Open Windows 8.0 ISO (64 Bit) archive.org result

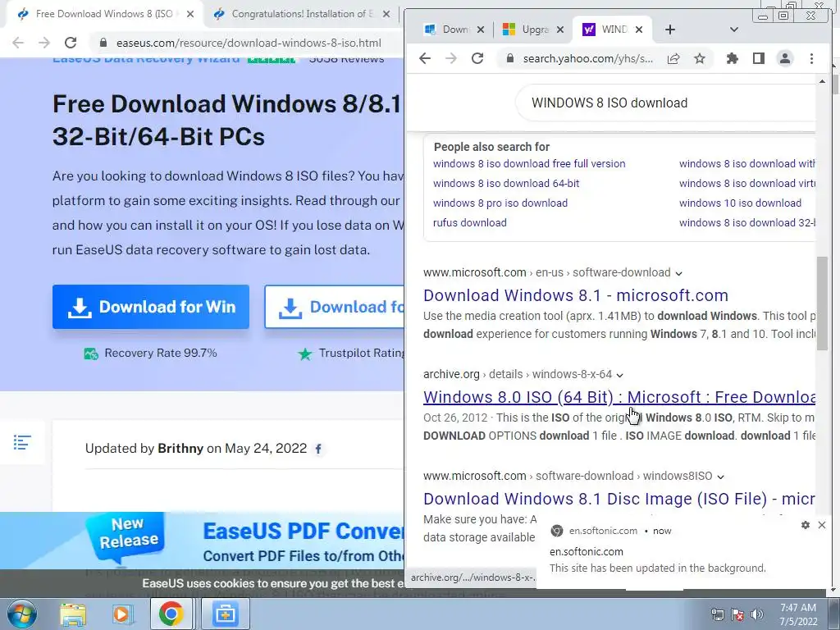point(619,398)
